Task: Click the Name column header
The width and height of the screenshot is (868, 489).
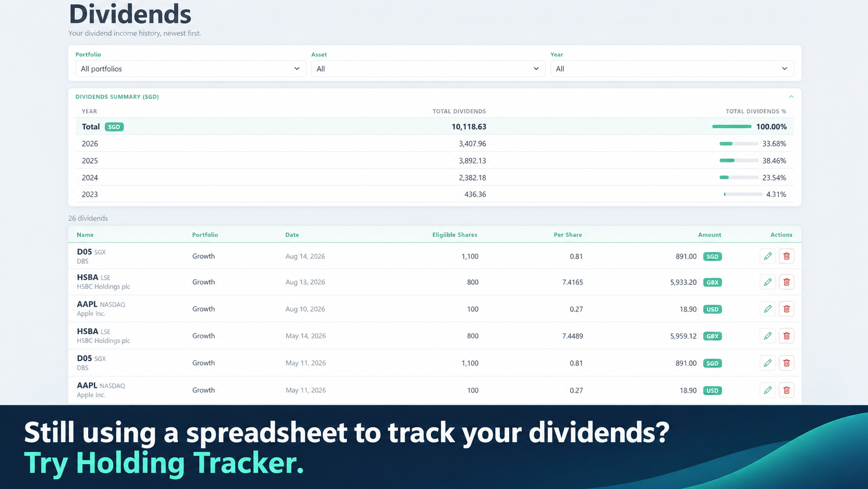Action: (85, 235)
